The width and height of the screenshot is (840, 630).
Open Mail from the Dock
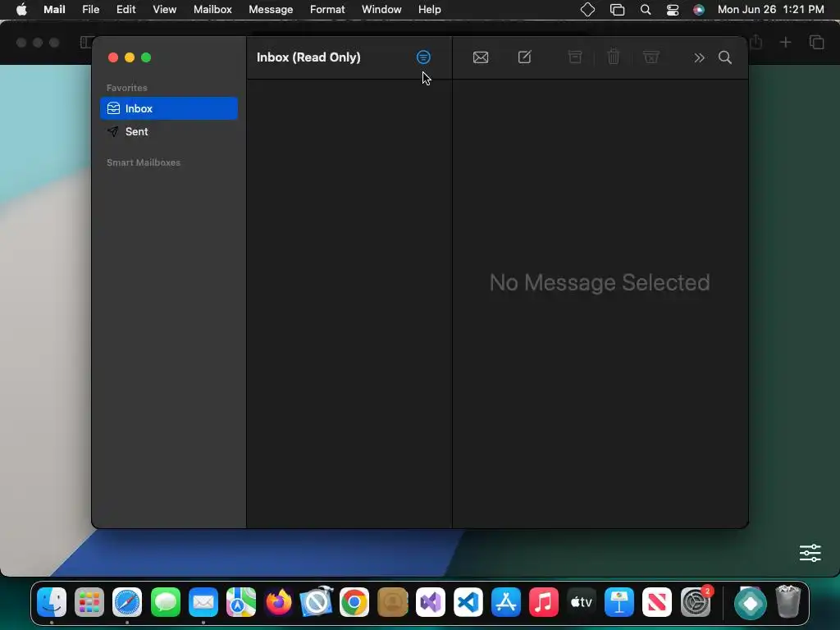pos(203,602)
